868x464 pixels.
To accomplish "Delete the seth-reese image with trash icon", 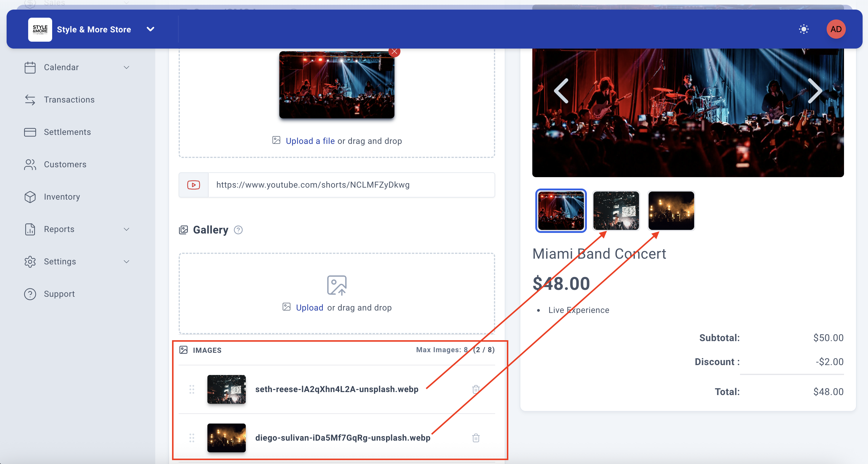I will tap(476, 389).
